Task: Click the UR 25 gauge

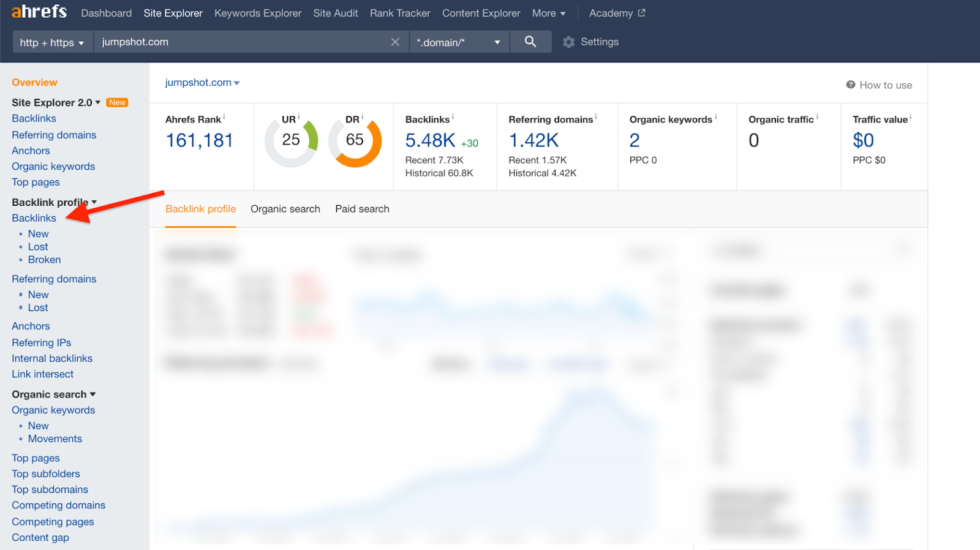Action: 291,140
